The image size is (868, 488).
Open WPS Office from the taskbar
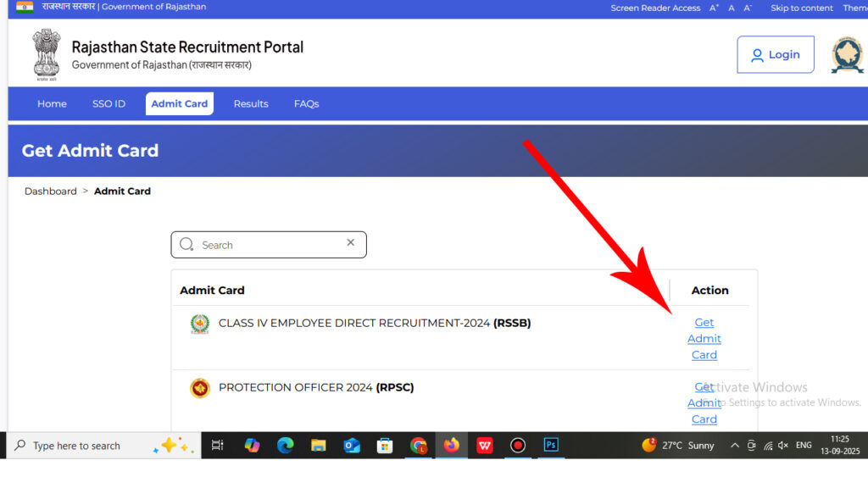(x=484, y=446)
